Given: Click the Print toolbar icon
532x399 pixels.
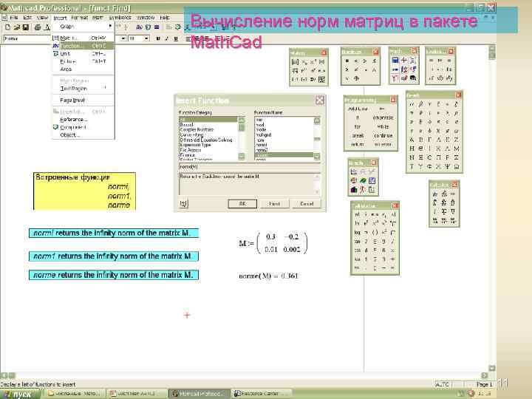Looking at the screenshot, I should click(x=38, y=27).
